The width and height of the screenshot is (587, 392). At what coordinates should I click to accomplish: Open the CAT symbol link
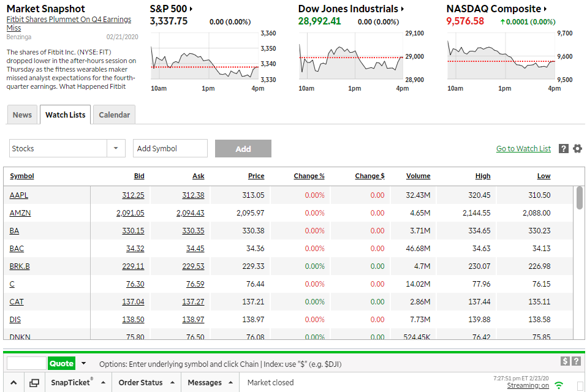pyautogui.click(x=17, y=302)
